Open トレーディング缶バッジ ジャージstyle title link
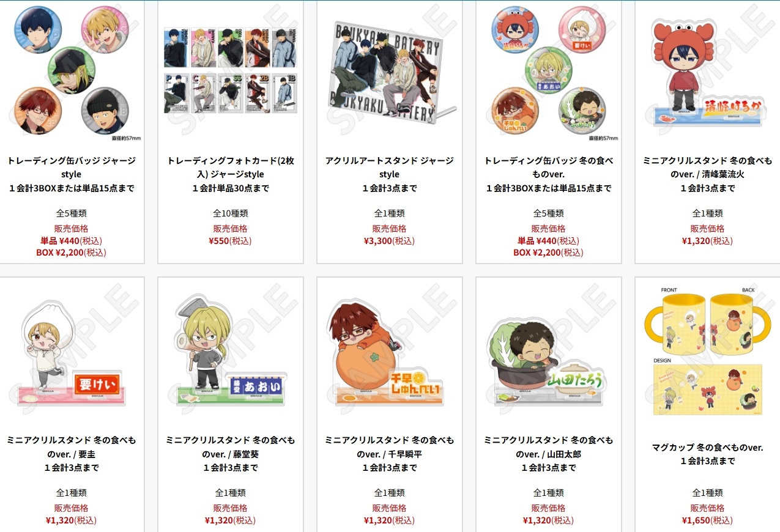780x532 pixels. (72, 168)
